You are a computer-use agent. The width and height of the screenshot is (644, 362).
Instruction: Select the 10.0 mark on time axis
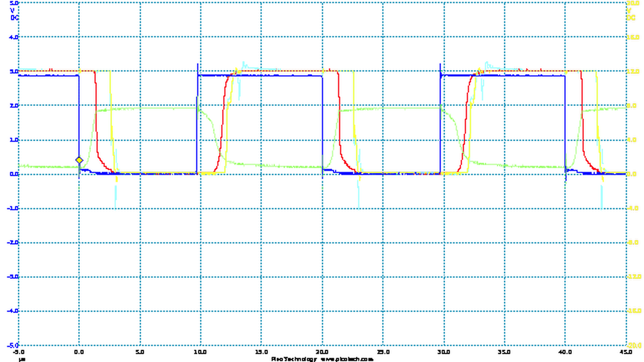(200, 352)
